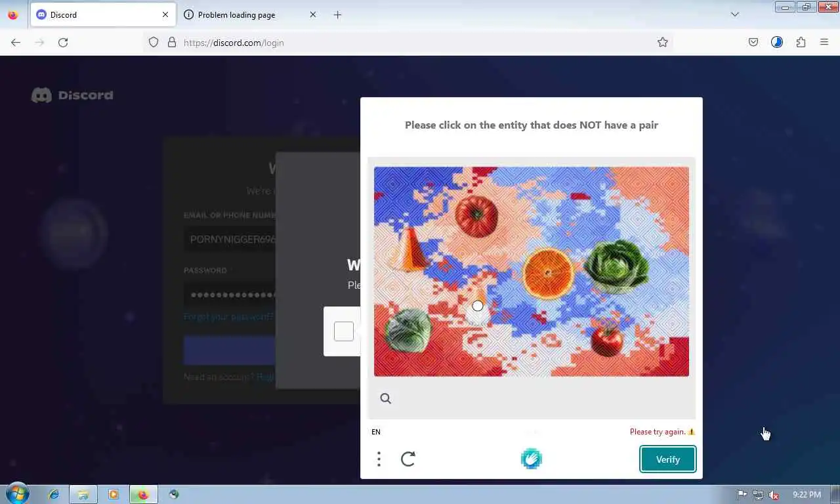The image size is (840, 504).
Task: Open the Firefox application menu
Action: 824,42
